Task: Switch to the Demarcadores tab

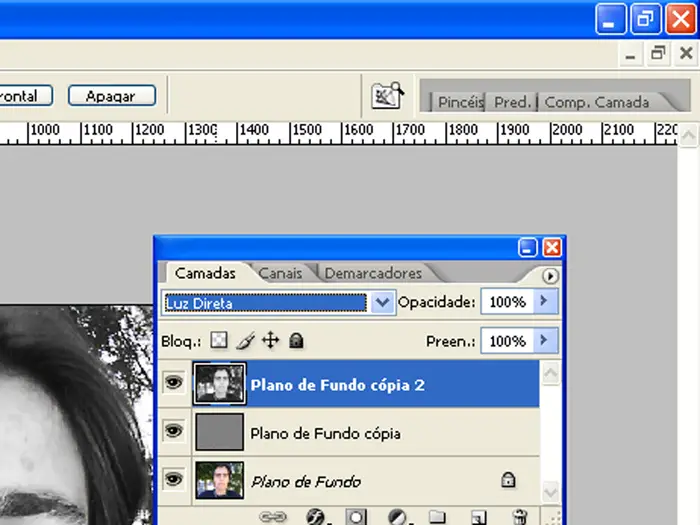Action: (373, 273)
